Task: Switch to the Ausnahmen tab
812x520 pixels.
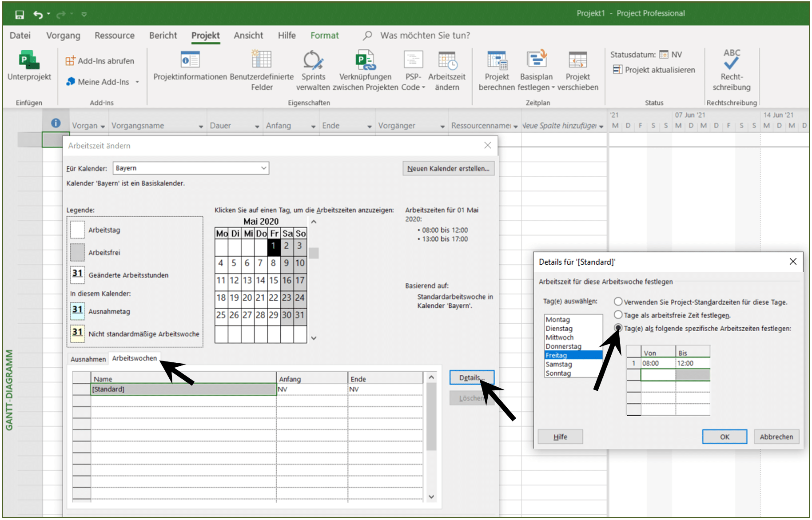Action: pyautogui.click(x=88, y=359)
